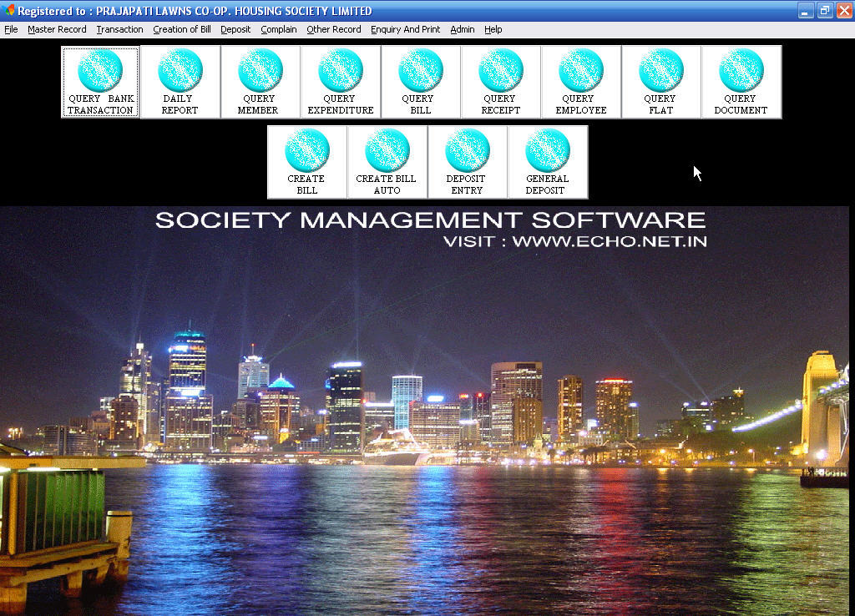
Task: Open the Enquiry And Print menu
Action: (406, 29)
